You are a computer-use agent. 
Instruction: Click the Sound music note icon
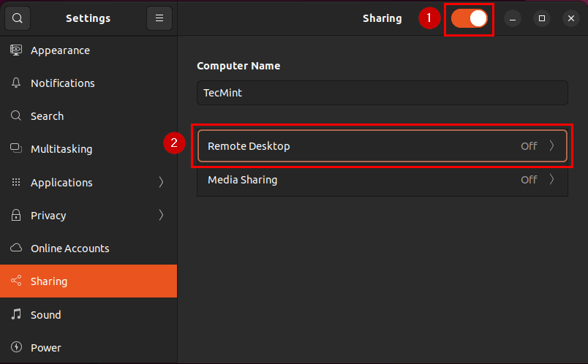click(16, 315)
